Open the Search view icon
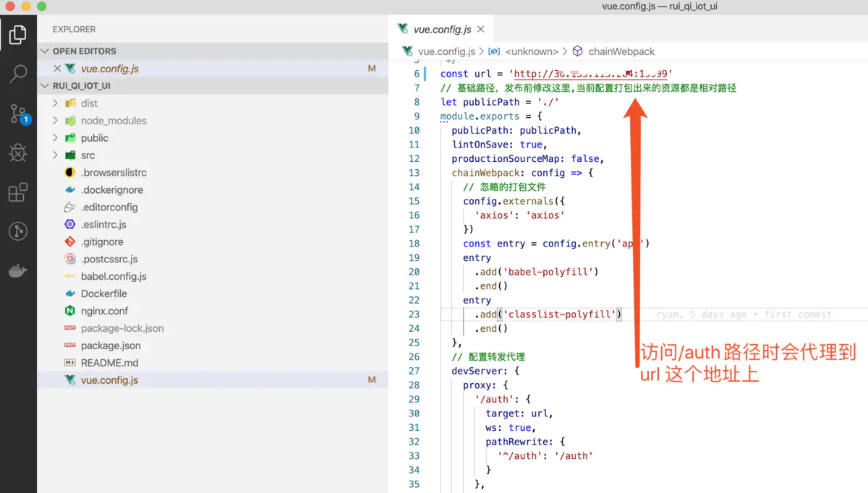The image size is (868, 493). coord(18,73)
